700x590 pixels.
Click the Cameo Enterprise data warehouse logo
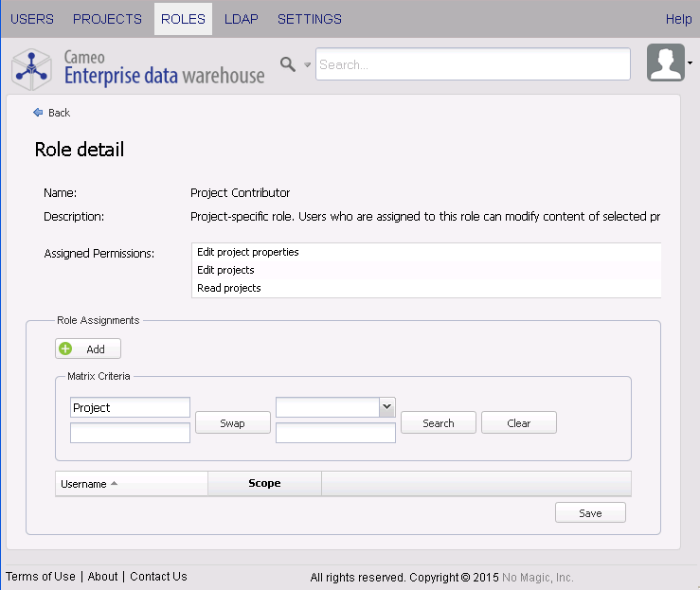[x=138, y=66]
